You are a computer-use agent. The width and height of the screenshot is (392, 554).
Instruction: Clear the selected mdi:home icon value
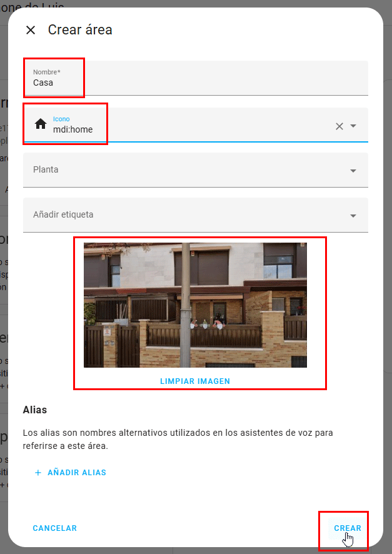coord(339,126)
